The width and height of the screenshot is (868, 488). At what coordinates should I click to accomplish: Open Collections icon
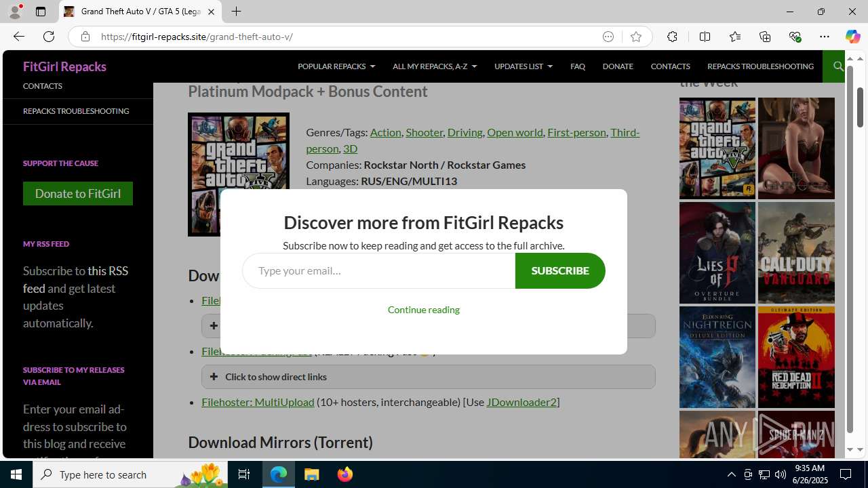(765, 37)
